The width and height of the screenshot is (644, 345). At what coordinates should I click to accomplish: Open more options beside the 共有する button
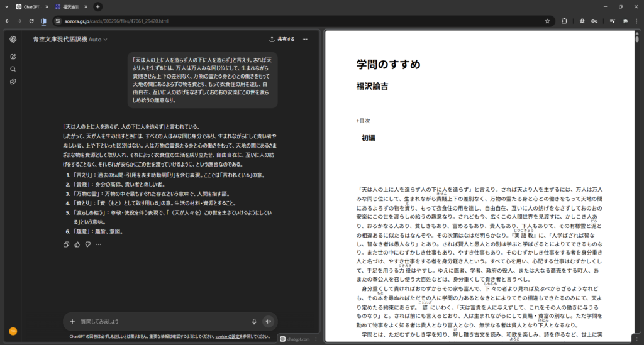(x=305, y=39)
